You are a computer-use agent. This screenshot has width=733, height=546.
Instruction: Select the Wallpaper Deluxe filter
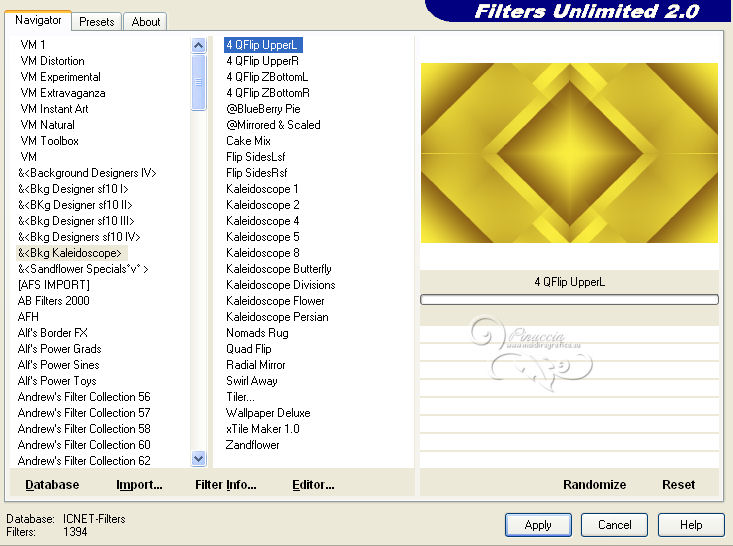pos(268,412)
